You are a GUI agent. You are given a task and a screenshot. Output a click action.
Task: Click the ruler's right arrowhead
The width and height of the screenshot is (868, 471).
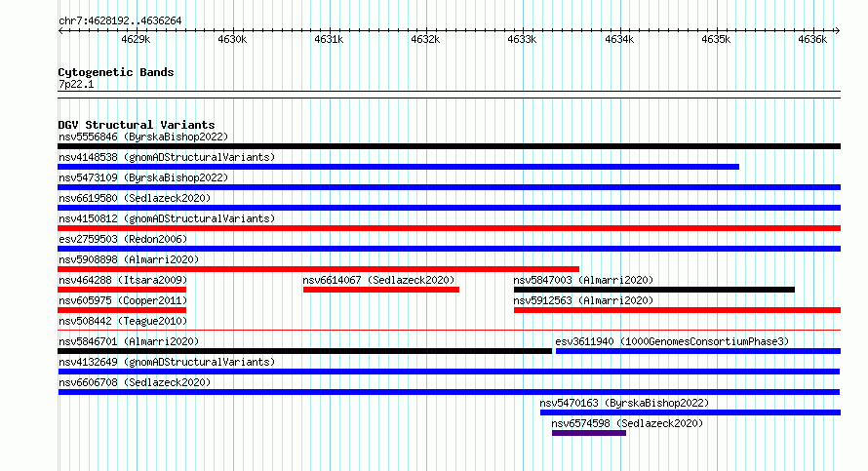tap(838, 30)
